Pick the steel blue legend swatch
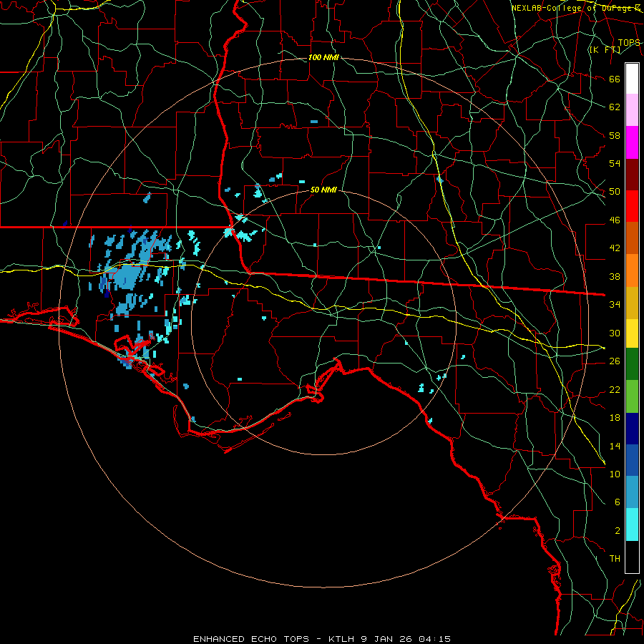Viewport: 644px width, 644px height. click(x=632, y=492)
